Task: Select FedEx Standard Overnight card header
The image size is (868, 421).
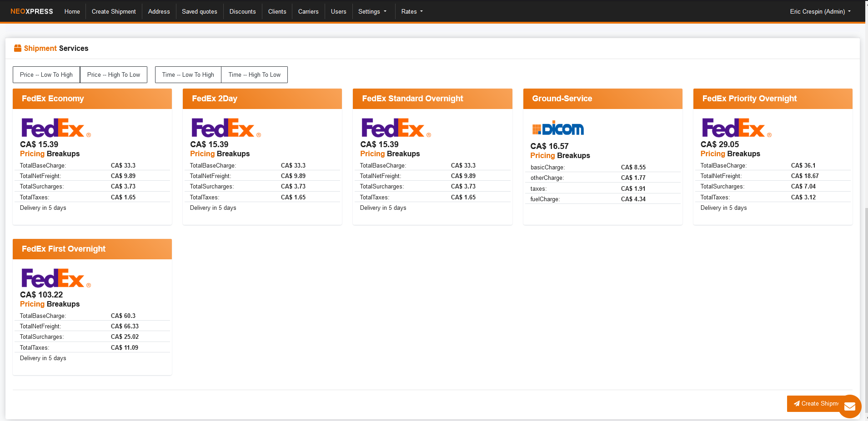Action: pyautogui.click(x=432, y=99)
